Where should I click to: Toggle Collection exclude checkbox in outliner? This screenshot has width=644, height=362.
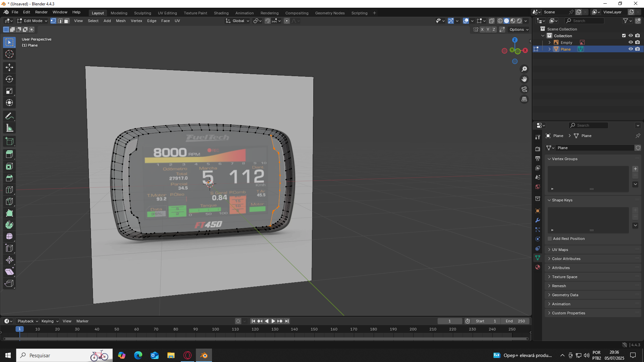pyautogui.click(x=624, y=36)
